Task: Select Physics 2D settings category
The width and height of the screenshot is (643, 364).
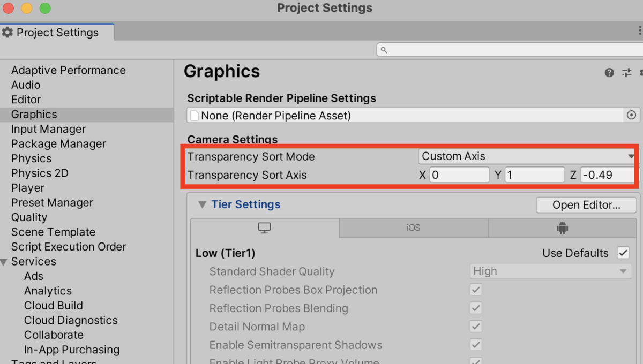Action: coord(40,173)
